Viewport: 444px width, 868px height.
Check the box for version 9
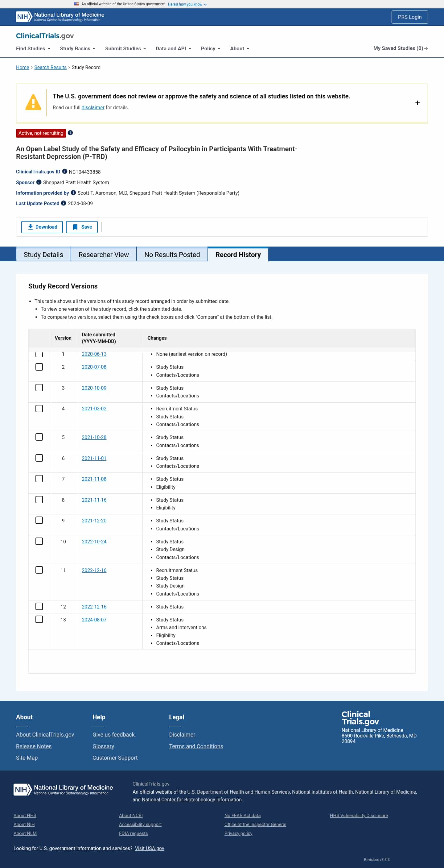pos(39,520)
